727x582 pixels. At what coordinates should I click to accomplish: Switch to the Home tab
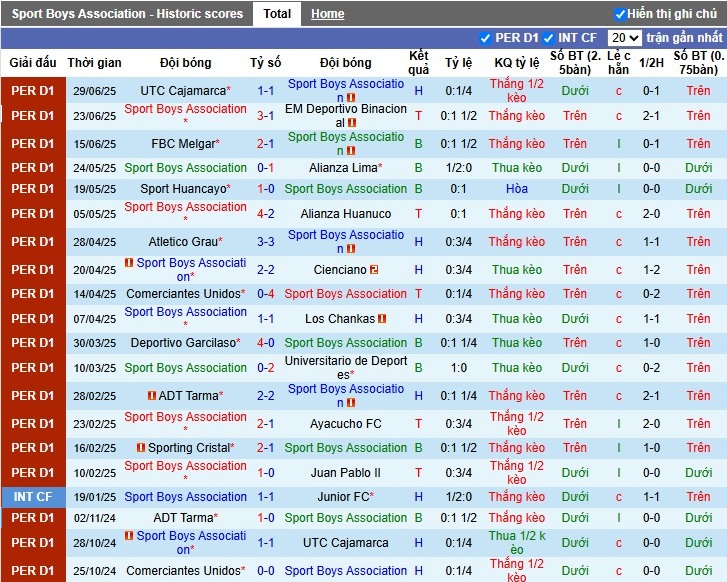point(327,14)
